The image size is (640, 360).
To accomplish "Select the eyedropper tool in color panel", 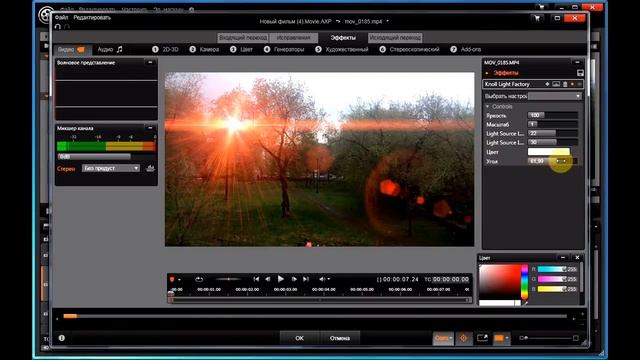I will coord(525,303).
